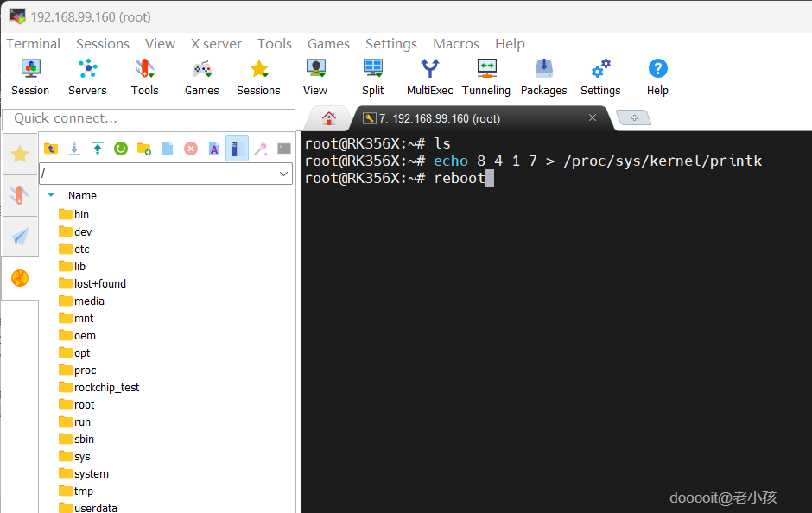Refresh the SFTP folder listing
The width and height of the screenshot is (812, 513).
point(121,149)
